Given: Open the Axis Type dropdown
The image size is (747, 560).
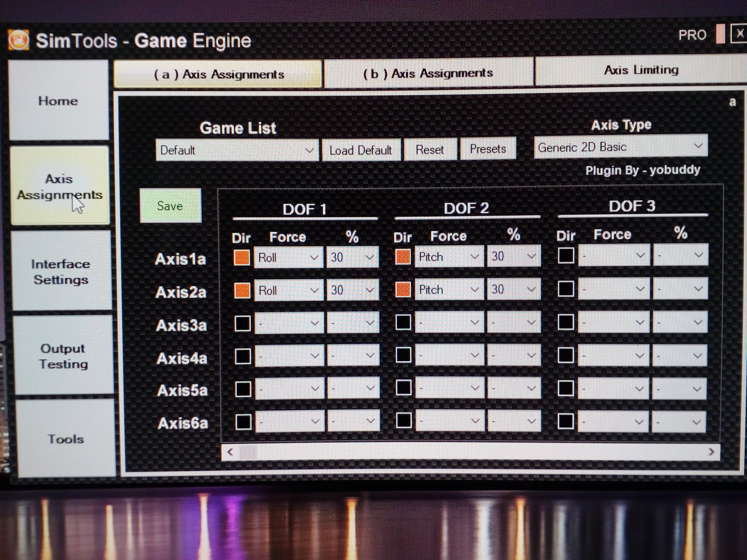Looking at the screenshot, I should click(620, 147).
